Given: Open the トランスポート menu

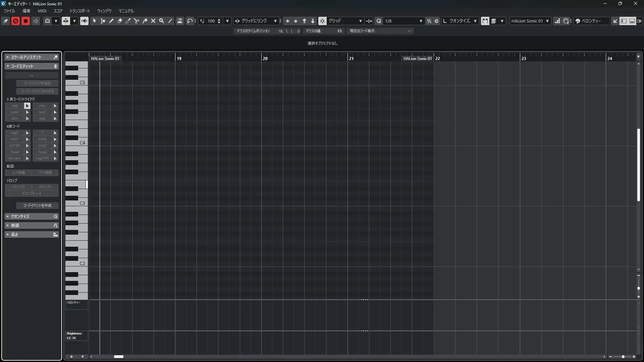Looking at the screenshot, I should point(79,11).
